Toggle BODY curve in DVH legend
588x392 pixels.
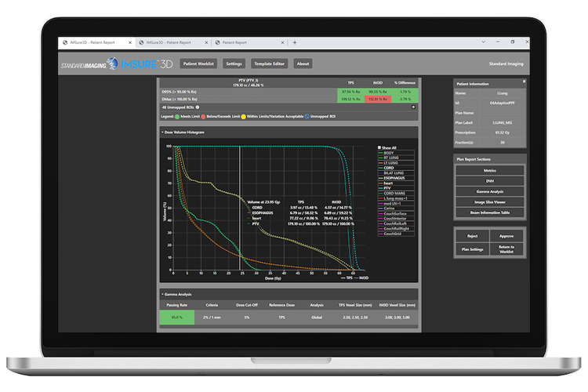(396, 153)
